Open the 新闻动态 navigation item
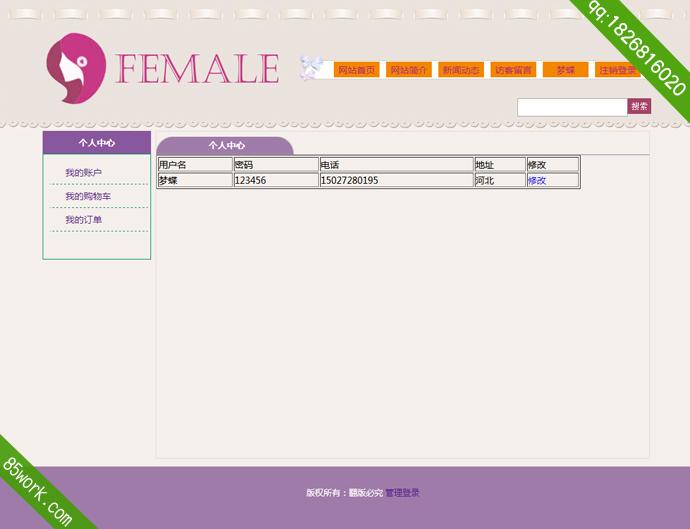690x529 pixels. (x=461, y=70)
